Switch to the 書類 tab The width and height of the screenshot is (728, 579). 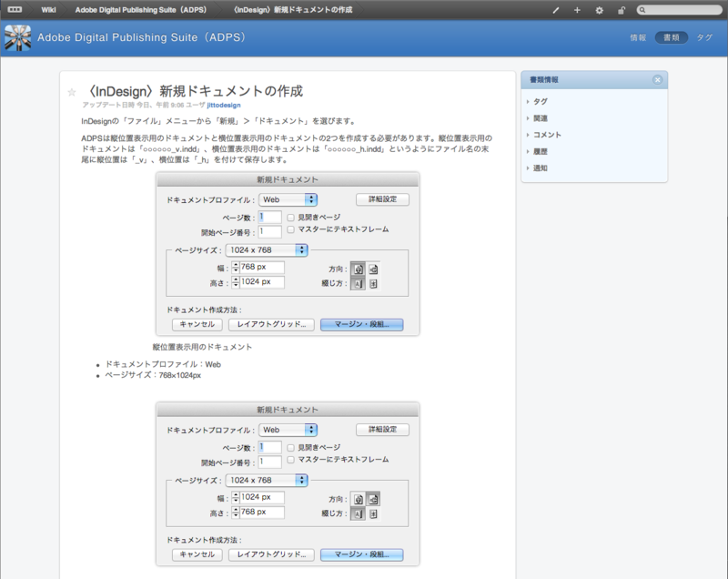coord(672,37)
